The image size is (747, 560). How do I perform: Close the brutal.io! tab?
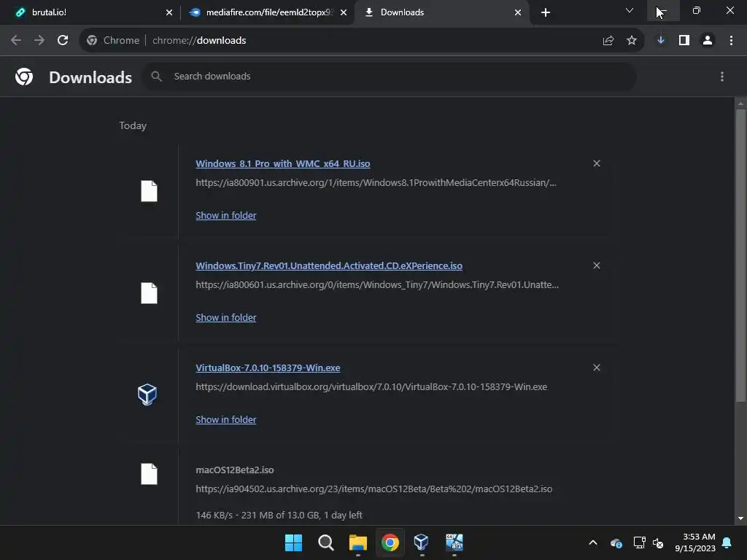tap(169, 12)
